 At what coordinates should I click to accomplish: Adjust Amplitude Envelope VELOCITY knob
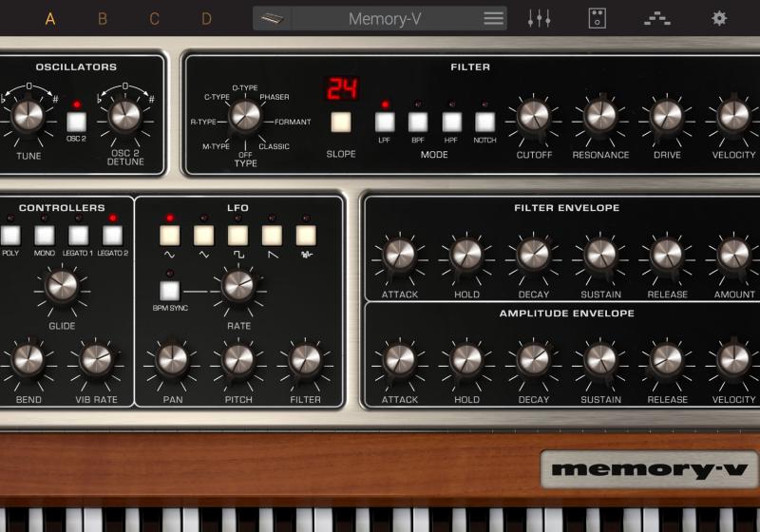click(733, 359)
